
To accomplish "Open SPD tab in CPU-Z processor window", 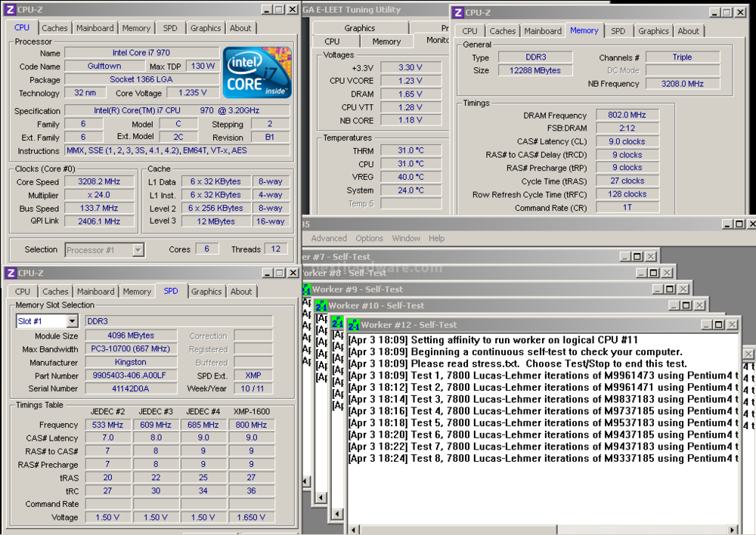I will click(170, 28).
